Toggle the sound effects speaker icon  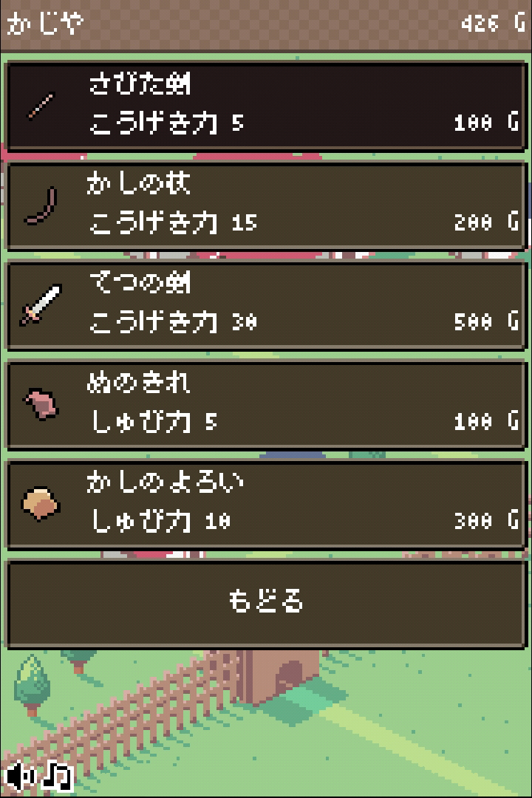[x=21, y=776]
